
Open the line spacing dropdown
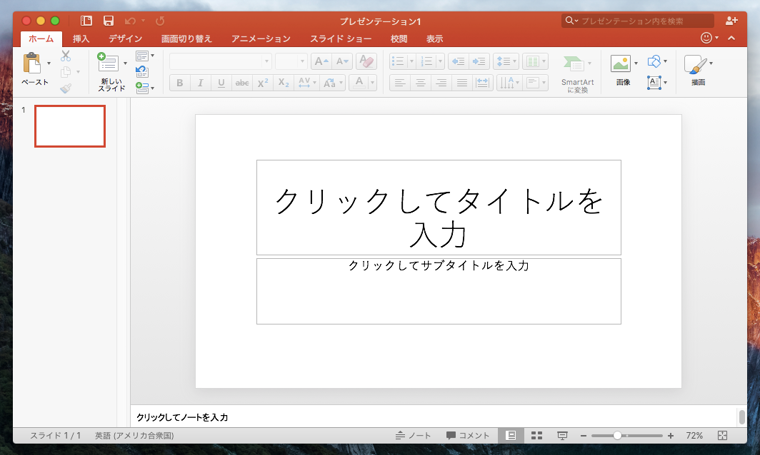506,62
